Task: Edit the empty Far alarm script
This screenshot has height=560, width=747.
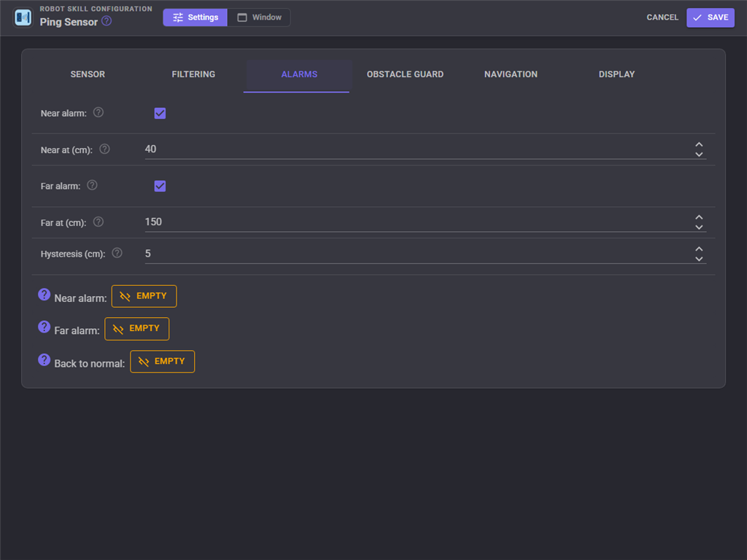Action: [x=136, y=329]
